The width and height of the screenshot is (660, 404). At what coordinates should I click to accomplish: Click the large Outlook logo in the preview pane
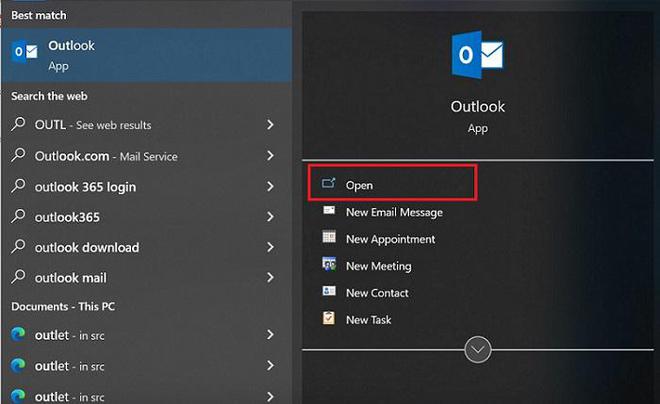(477, 55)
